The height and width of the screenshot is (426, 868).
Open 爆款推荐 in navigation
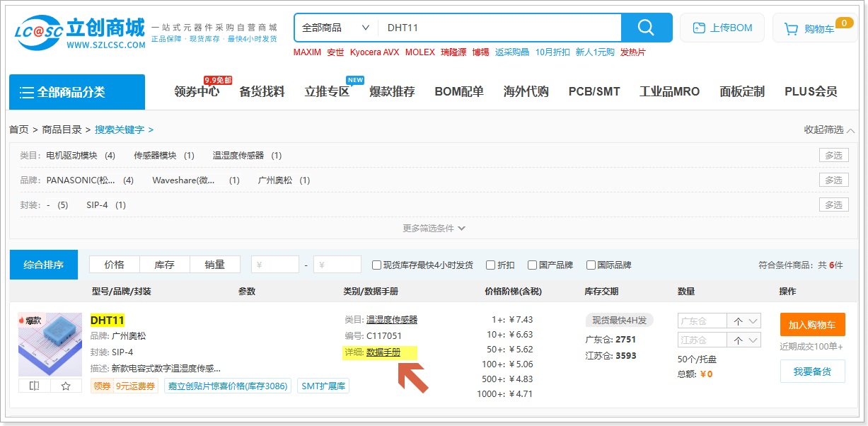[x=392, y=92]
